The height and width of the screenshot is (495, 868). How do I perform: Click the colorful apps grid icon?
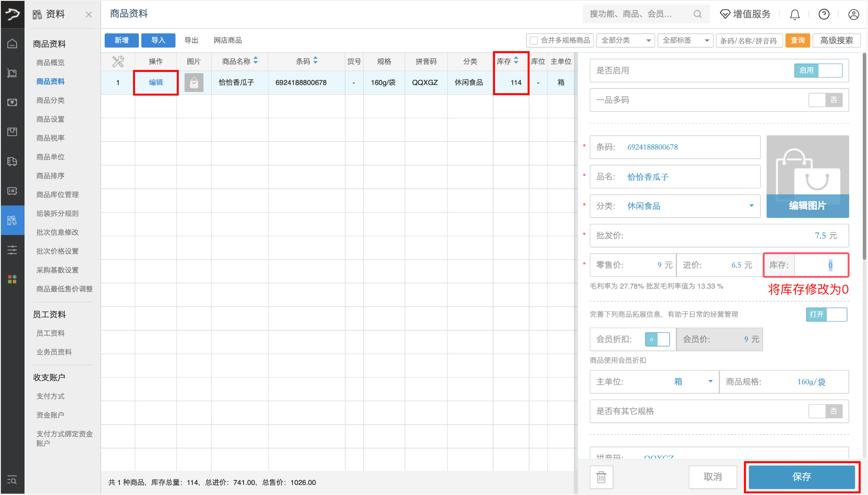pyautogui.click(x=12, y=279)
